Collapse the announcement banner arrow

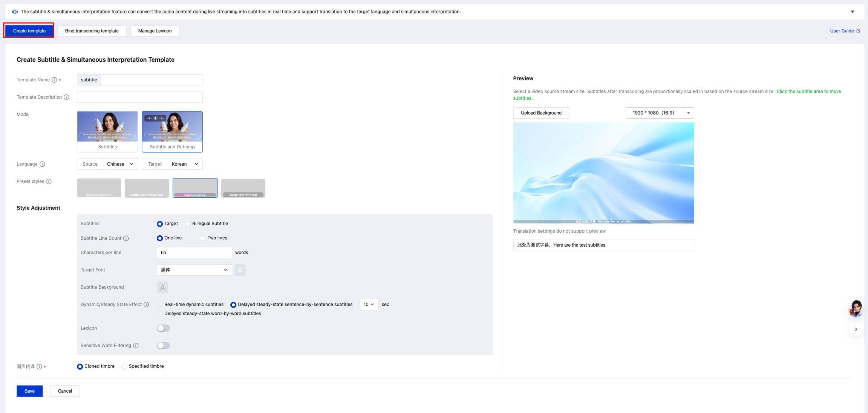coord(852,12)
